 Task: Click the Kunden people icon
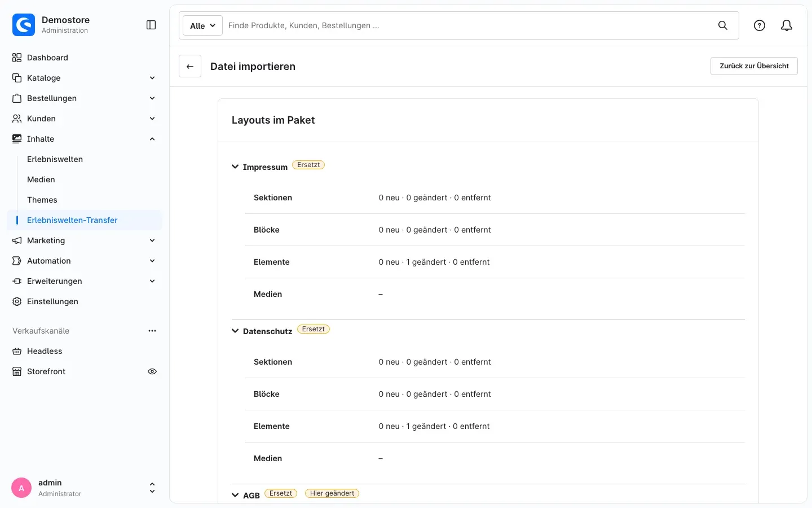[17, 119]
